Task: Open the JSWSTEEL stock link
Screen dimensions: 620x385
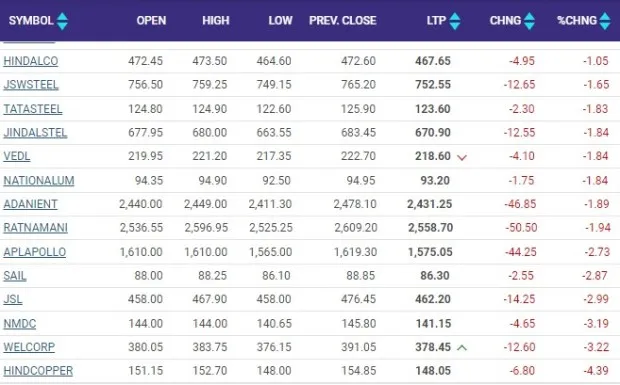Action: (x=31, y=85)
